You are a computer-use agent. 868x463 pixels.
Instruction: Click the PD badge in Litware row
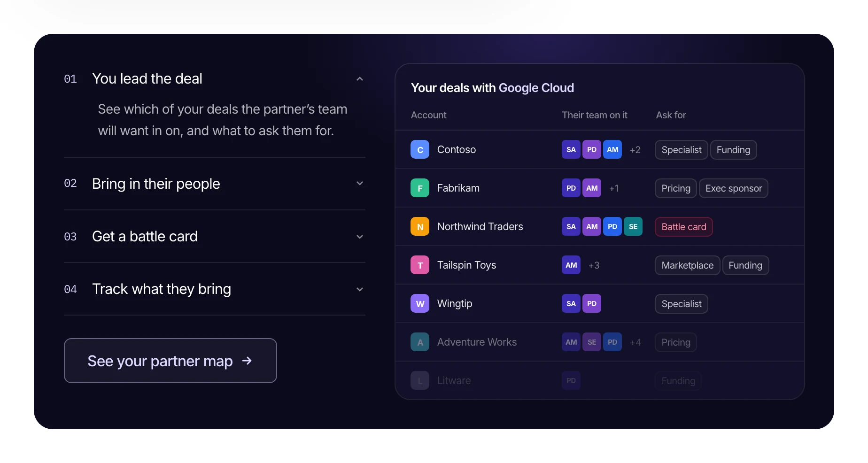(x=571, y=381)
